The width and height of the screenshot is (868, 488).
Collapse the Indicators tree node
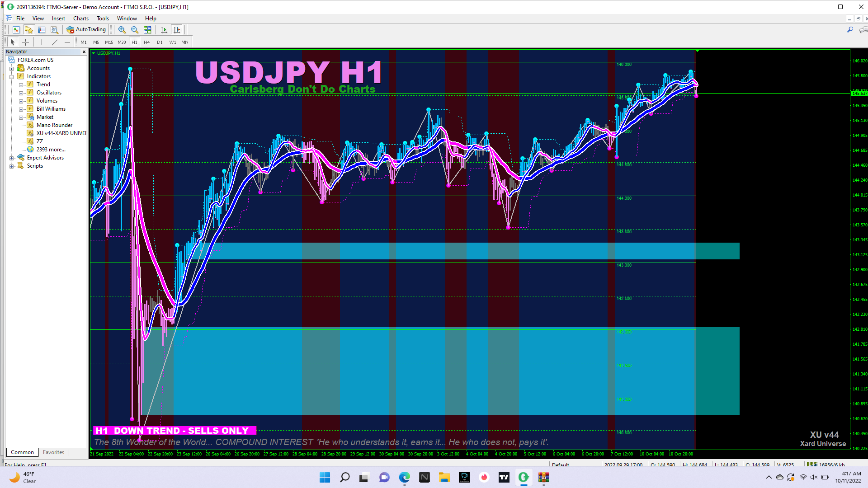point(11,76)
